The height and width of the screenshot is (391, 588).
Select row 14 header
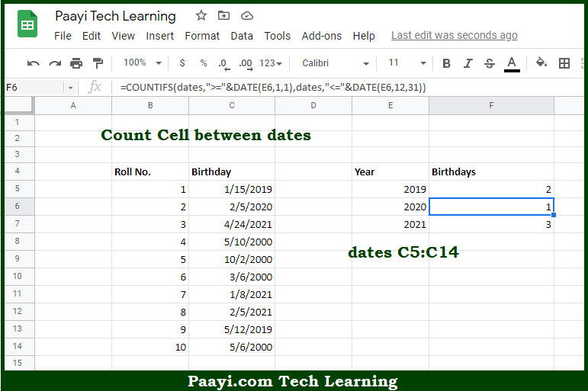pos(20,346)
